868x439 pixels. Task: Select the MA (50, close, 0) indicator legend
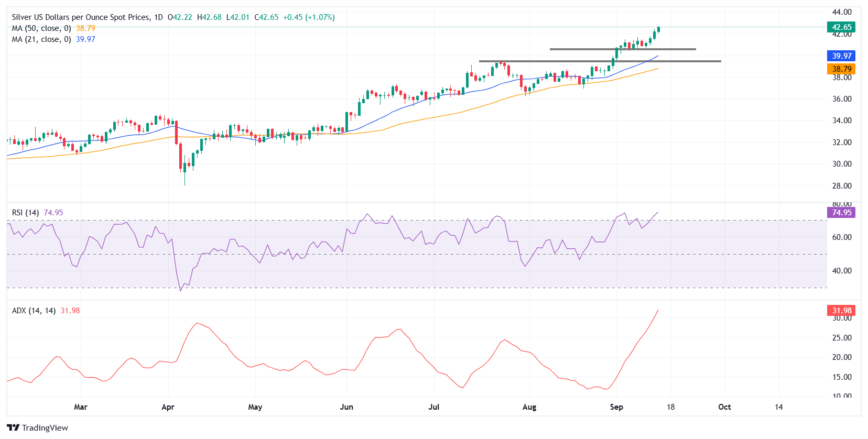41,28
